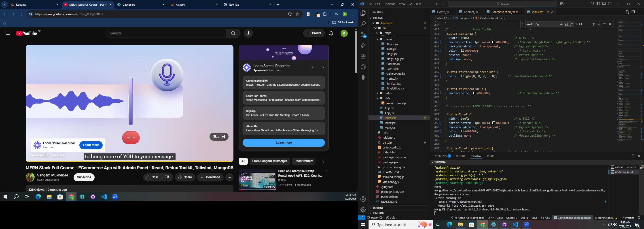Open Source Control view with 31 changes badge
The width and height of the screenshot is (644, 229).
[363, 35]
